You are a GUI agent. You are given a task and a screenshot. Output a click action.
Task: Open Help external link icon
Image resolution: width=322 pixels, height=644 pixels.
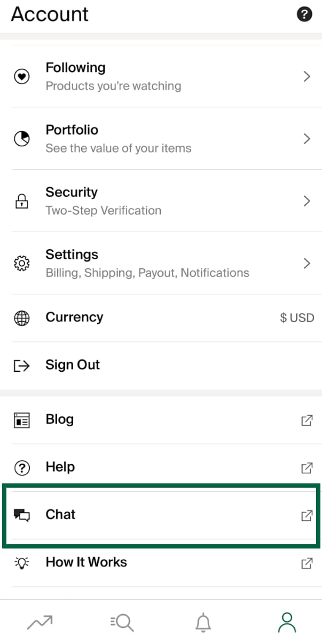(307, 468)
